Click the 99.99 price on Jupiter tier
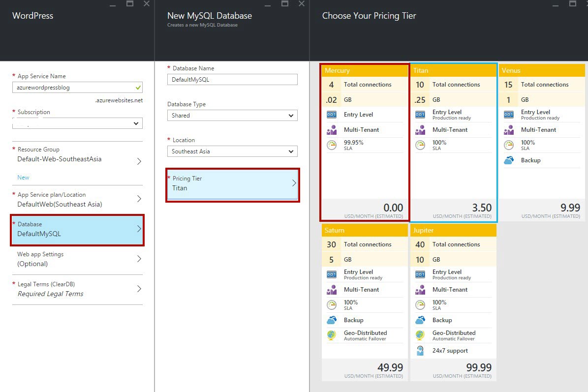 478,367
